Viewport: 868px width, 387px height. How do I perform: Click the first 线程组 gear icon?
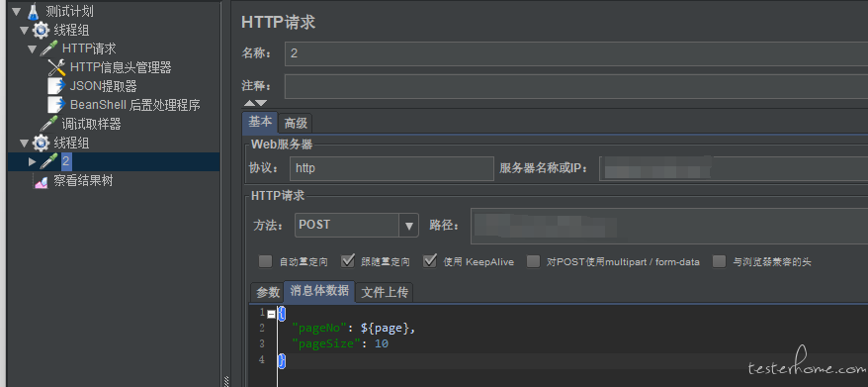[41, 30]
